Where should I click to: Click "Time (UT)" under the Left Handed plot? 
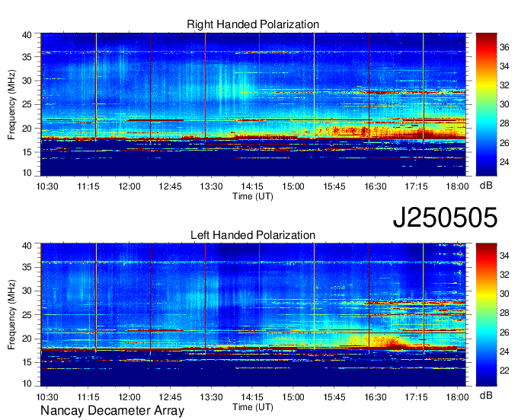pos(253,407)
